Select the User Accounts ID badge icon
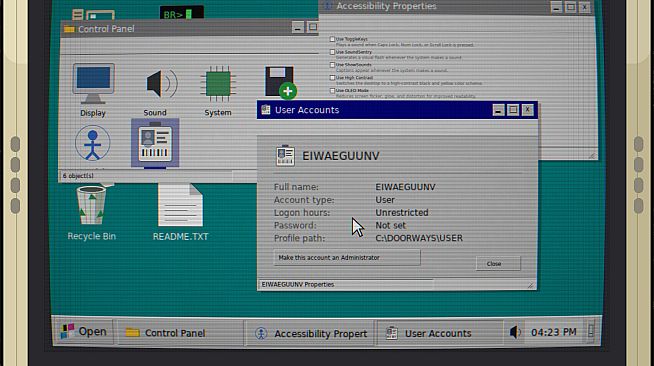Viewport: 654px width, 366px height. pyautogui.click(x=155, y=144)
